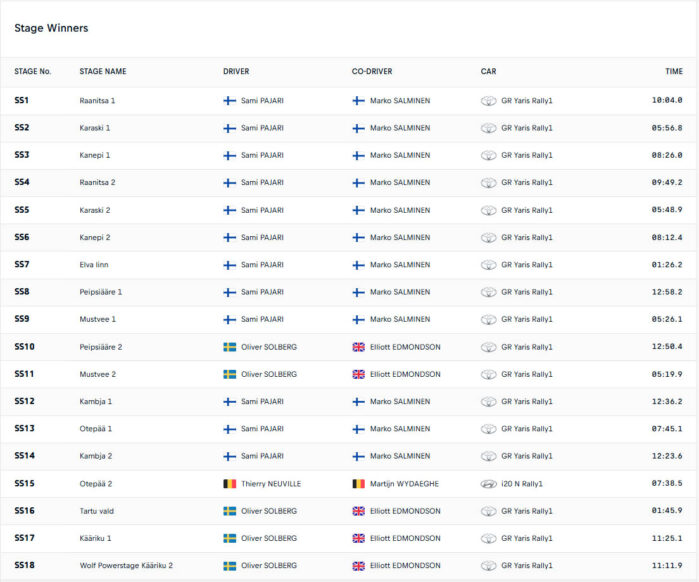Click the UK flag in the SS18 co-driver cell

click(358, 566)
